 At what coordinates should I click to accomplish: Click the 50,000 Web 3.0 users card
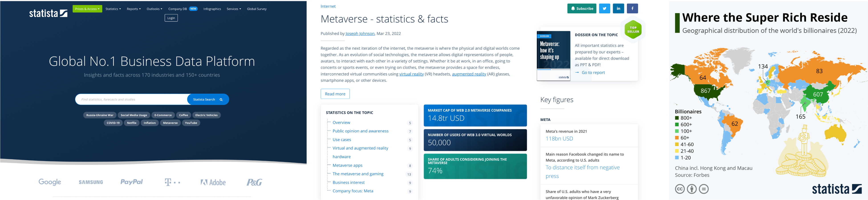[475, 140]
